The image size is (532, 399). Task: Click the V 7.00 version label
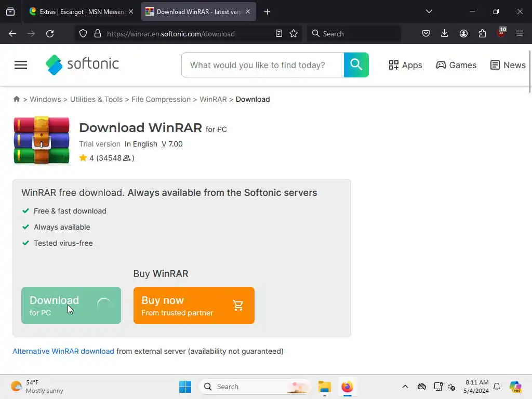[x=172, y=144]
